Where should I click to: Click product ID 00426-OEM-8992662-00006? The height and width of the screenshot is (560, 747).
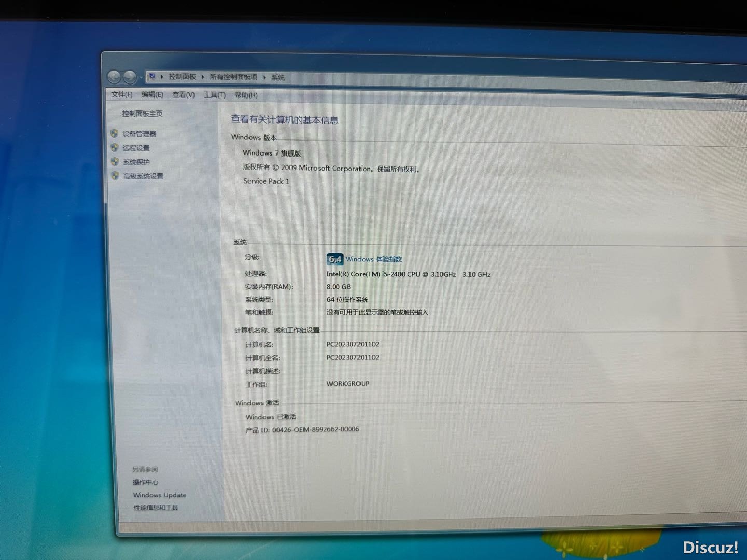tap(315, 429)
